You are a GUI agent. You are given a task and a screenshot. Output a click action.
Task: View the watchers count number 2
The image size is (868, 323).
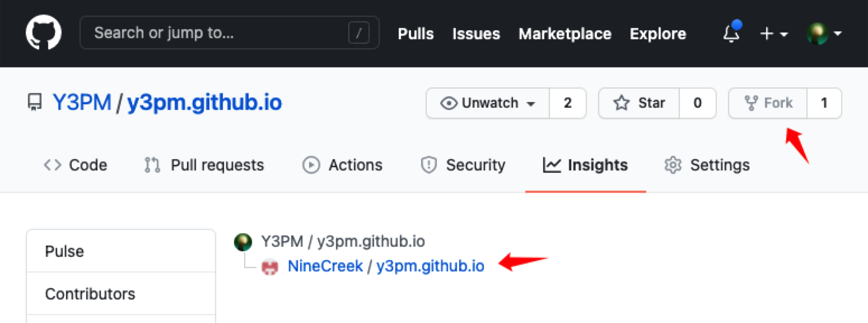(568, 103)
